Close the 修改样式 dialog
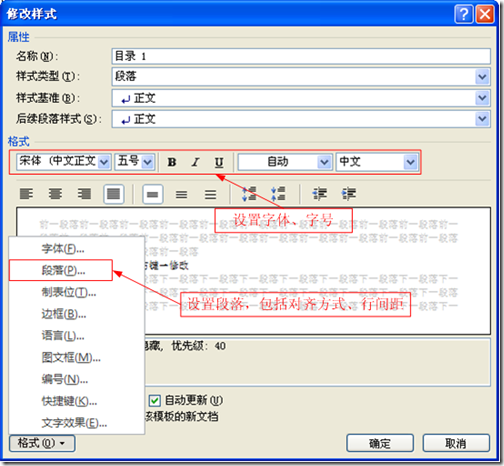504x466 pixels. pyautogui.click(x=484, y=14)
